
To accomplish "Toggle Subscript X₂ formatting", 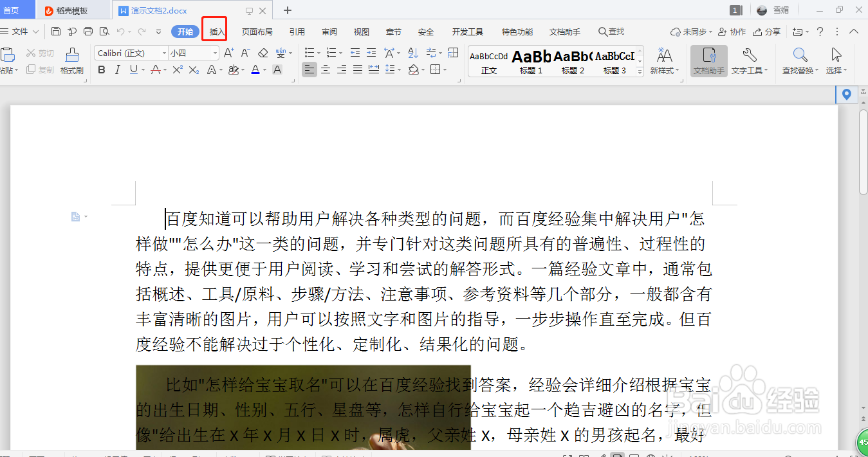I will 194,70.
